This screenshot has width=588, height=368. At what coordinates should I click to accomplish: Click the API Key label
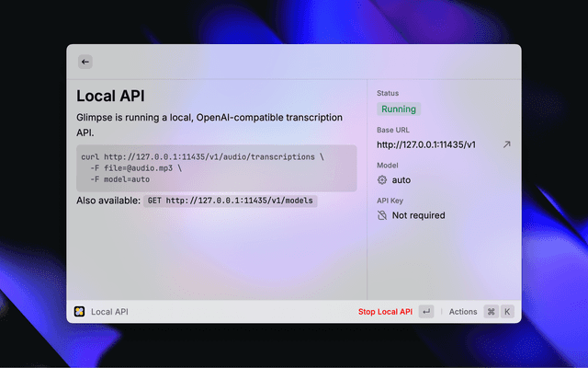click(390, 201)
